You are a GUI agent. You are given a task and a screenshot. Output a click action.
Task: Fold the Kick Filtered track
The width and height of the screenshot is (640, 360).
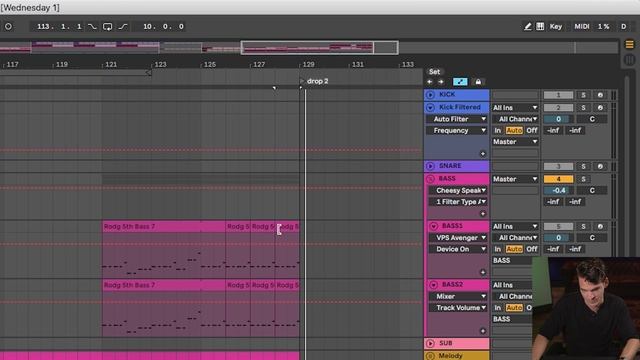430,108
